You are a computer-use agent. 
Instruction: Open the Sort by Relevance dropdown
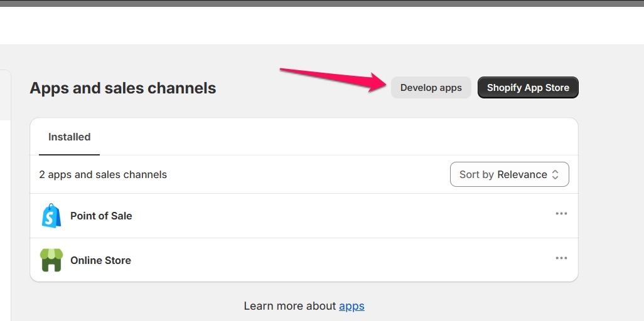[509, 174]
